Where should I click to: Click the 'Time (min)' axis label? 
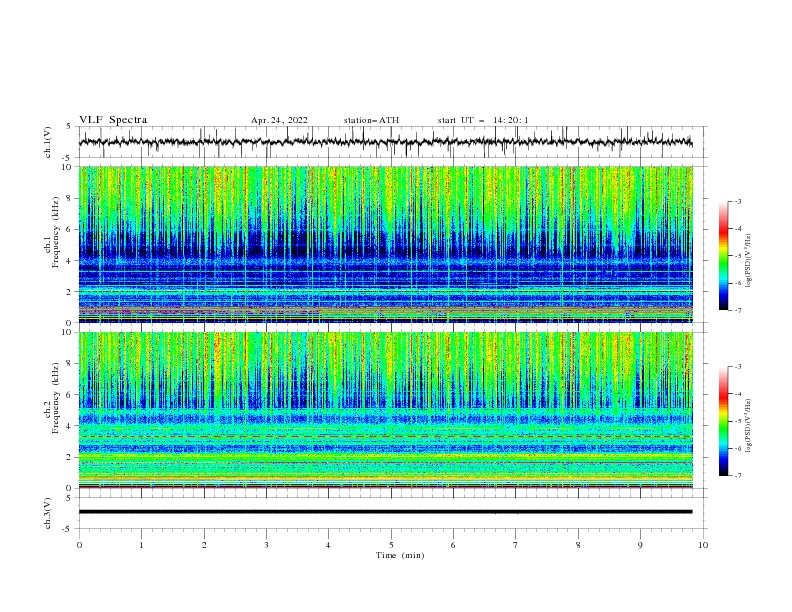click(x=400, y=555)
